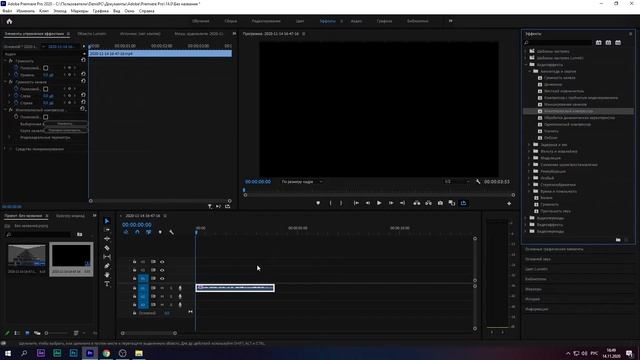The image size is (640, 360).
Task: Collapse the multiband compressor effect twirl
Action: (x=6, y=110)
